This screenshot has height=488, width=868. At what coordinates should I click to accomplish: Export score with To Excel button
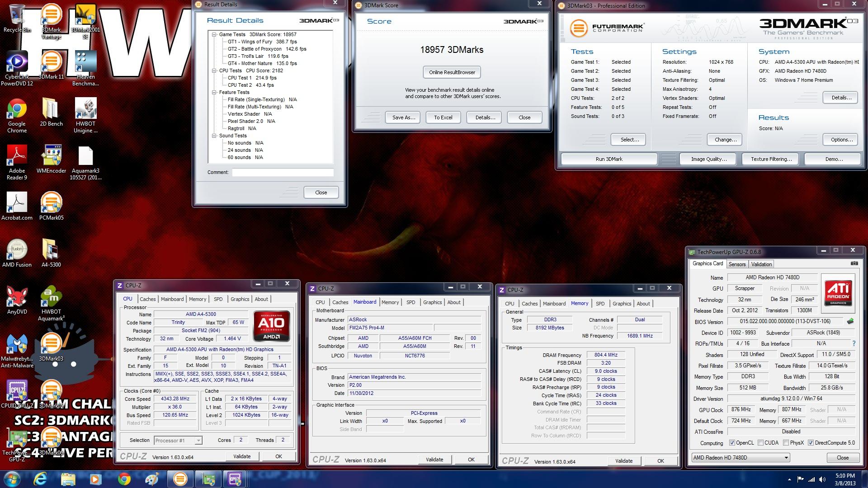pyautogui.click(x=443, y=117)
